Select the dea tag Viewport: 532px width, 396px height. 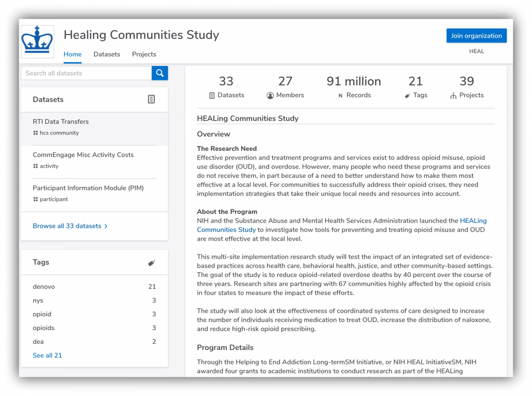pyautogui.click(x=38, y=342)
